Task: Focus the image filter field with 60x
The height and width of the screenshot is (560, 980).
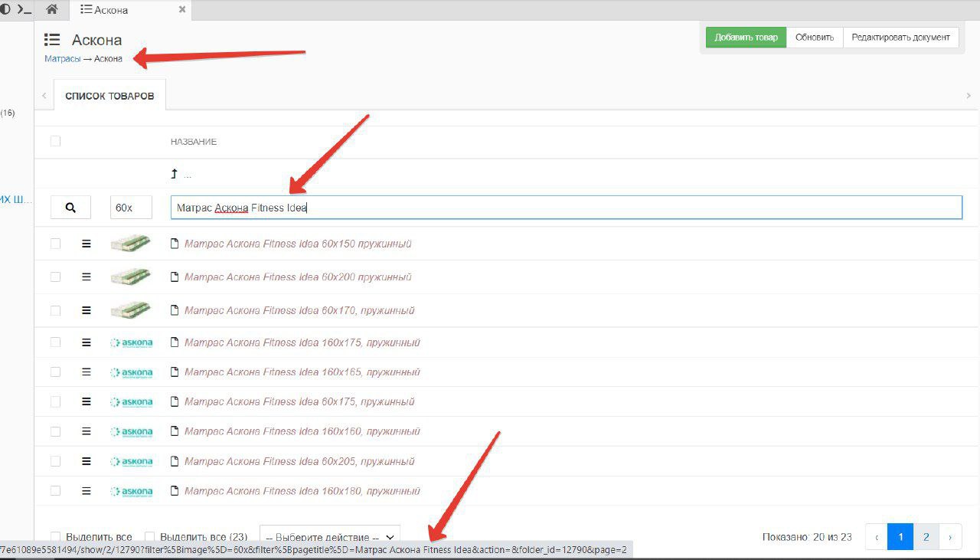Action: coord(131,208)
